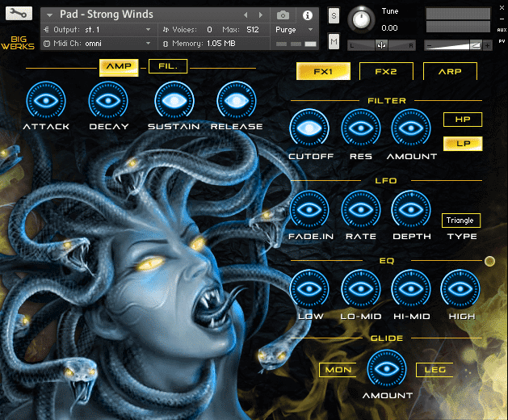Open the Output st. 1 dropdown

100,30
